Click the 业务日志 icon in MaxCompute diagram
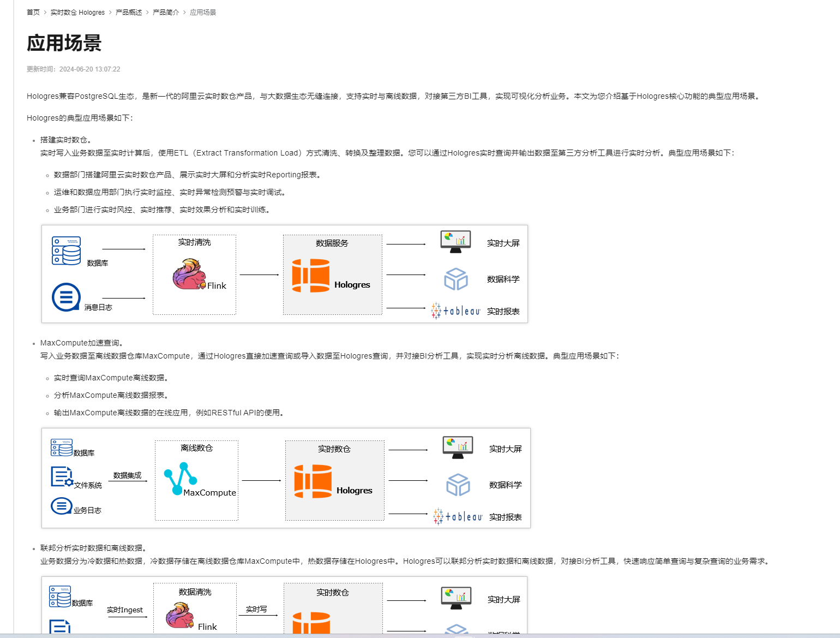 [x=62, y=506]
